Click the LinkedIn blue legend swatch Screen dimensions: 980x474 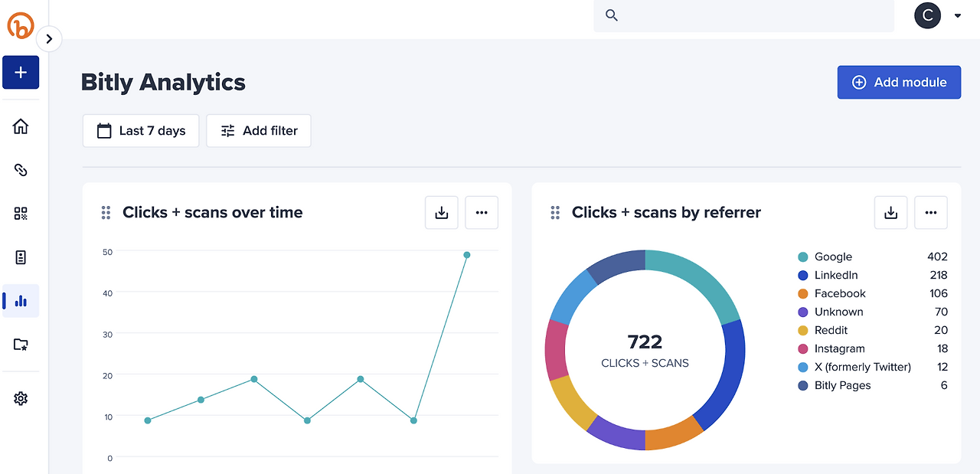pos(803,276)
